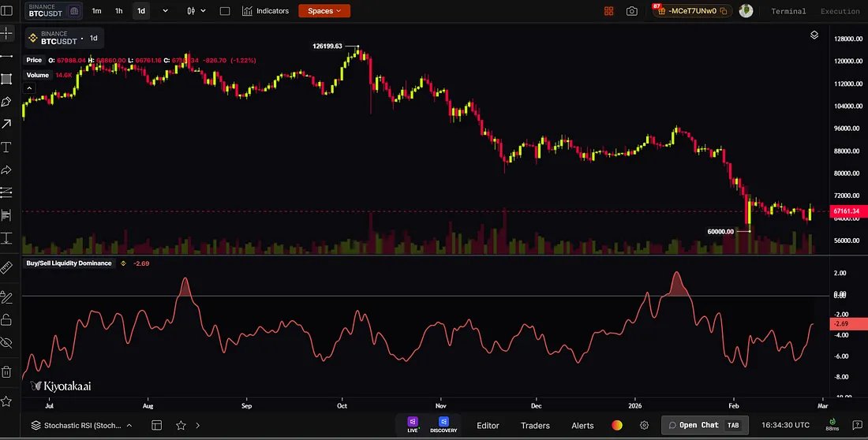Select the crosshair cursor tool
This screenshot has width=868, height=440.
coord(6,34)
